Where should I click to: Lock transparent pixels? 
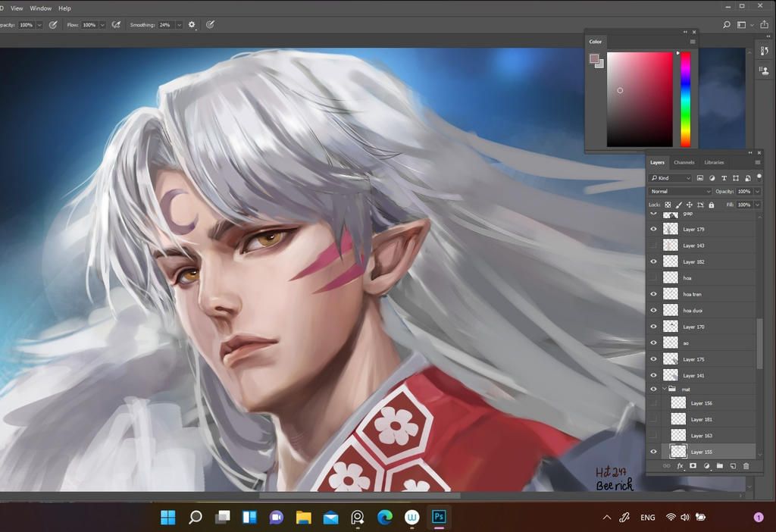pyautogui.click(x=668, y=205)
